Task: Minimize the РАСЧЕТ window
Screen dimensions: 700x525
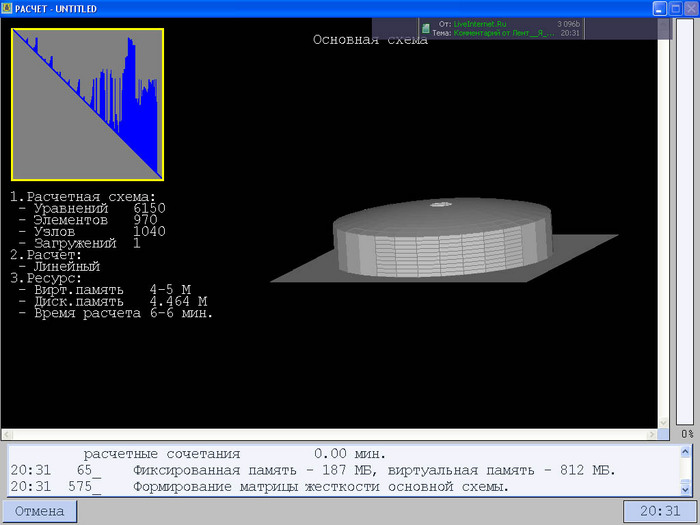Action: click(x=660, y=8)
